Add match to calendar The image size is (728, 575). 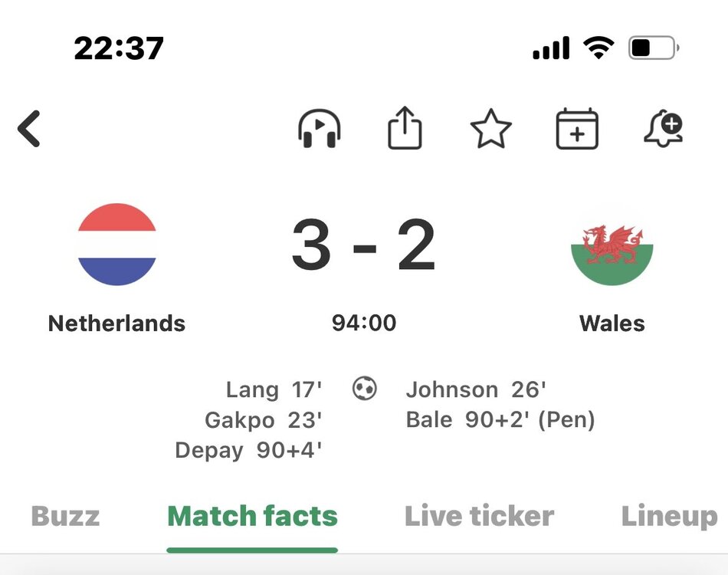pyautogui.click(x=577, y=129)
